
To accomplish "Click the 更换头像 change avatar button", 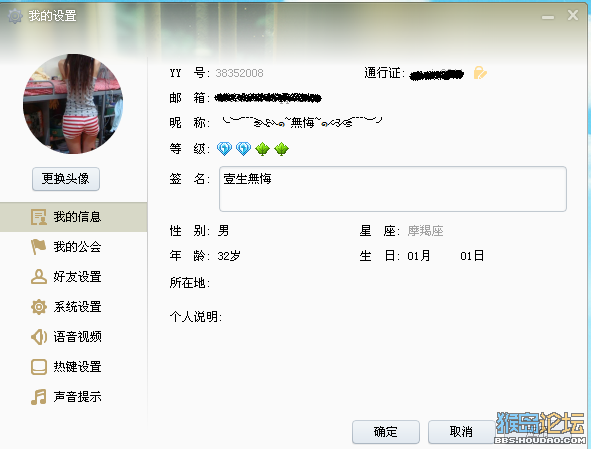I will pos(66,179).
